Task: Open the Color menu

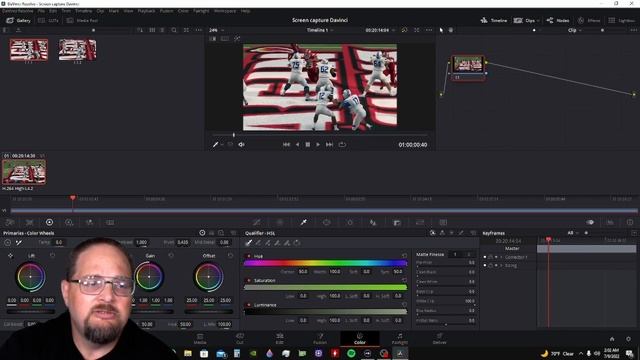Action: [x=183, y=11]
